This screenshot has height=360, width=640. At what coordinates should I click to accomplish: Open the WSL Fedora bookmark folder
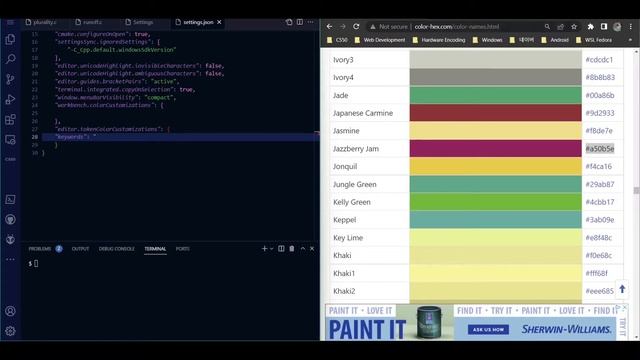[594, 40]
